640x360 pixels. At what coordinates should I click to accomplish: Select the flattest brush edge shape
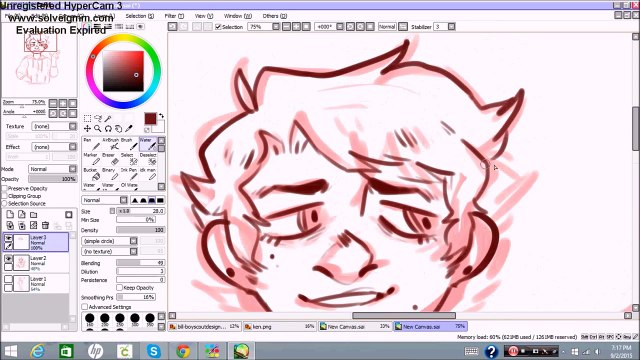click(160, 200)
